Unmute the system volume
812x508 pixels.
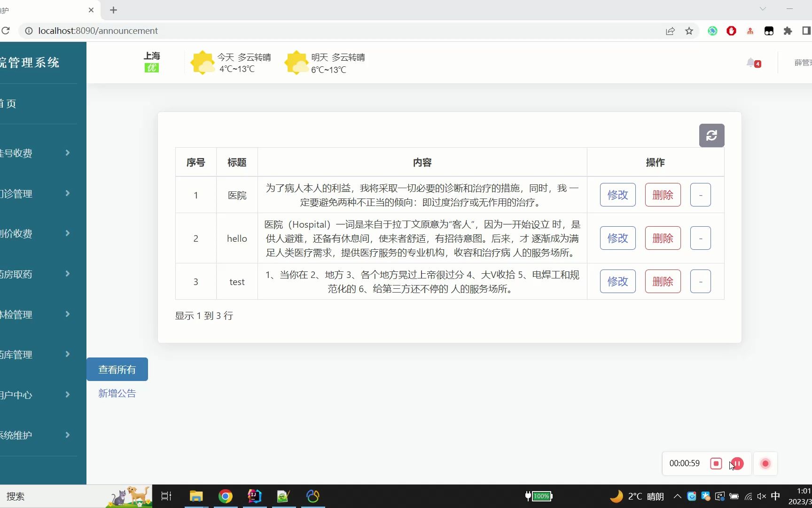point(761,496)
